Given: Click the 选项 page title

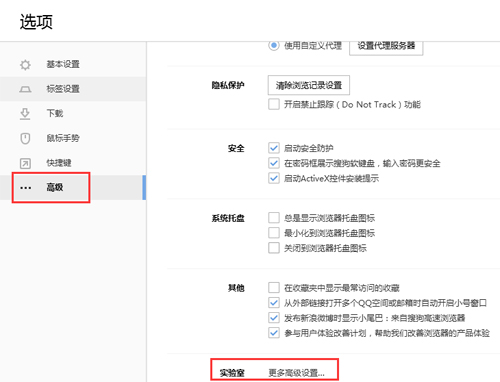Looking at the screenshot, I should [x=36, y=22].
